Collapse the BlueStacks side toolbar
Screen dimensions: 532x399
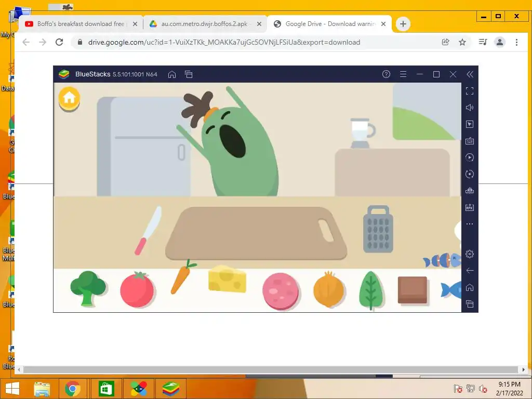click(x=470, y=74)
